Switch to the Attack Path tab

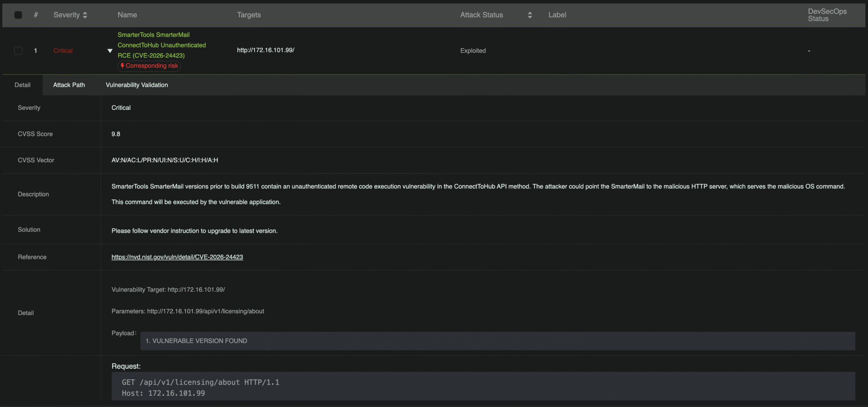click(x=69, y=85)
